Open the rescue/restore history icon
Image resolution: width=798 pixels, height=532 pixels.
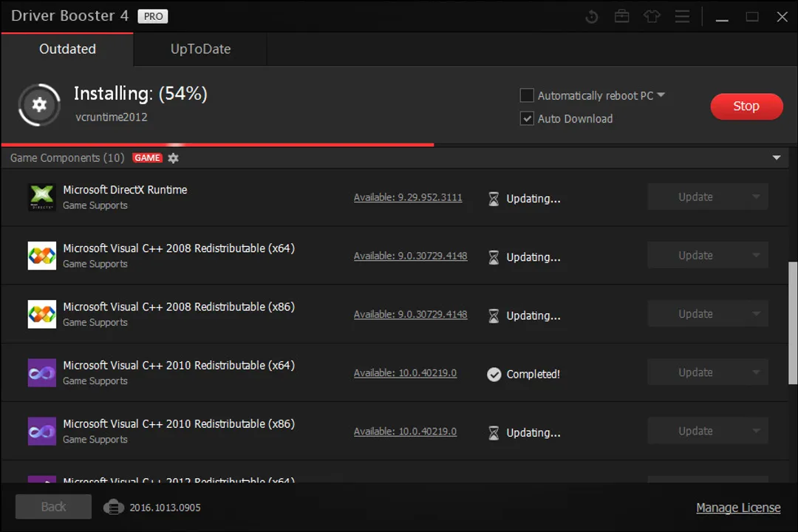pos(591,17)
